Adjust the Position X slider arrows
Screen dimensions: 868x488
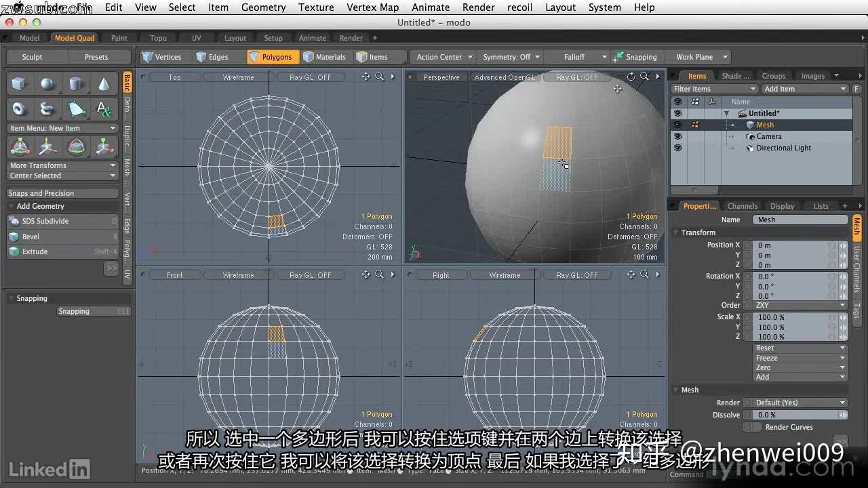(843, 245)
